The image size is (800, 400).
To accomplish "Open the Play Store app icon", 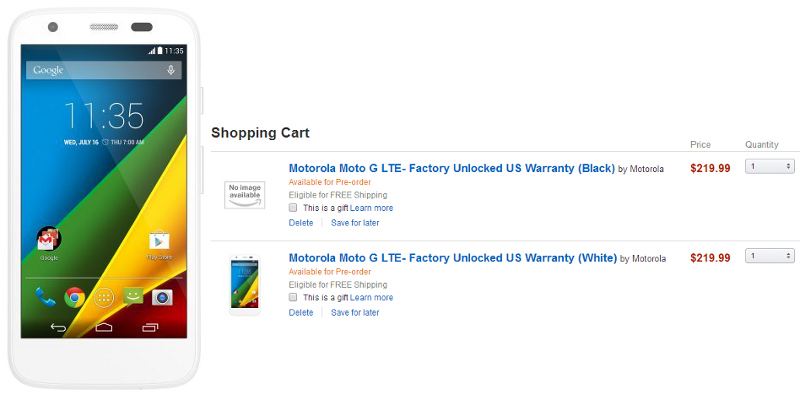I will click(x=160, y=241).
